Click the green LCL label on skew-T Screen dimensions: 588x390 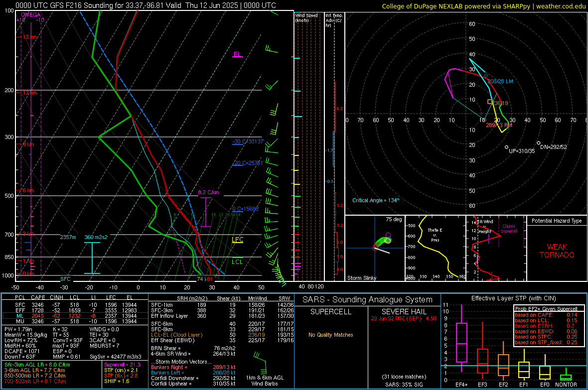[x=237, y=262]
